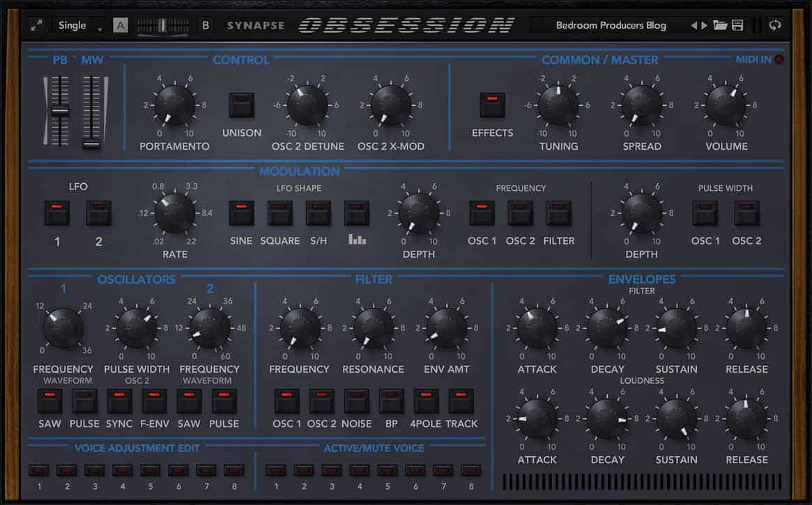Toggle the Unison switch

tap(241, 105)
